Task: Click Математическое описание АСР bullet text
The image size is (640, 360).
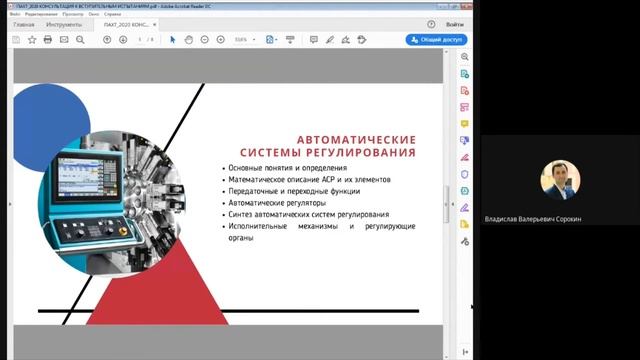Action: (309, 180)
